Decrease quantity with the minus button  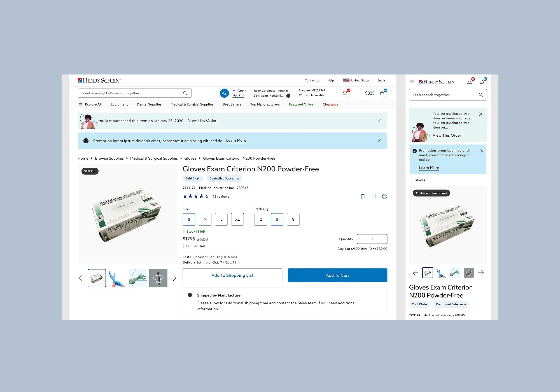pos(362,239)
